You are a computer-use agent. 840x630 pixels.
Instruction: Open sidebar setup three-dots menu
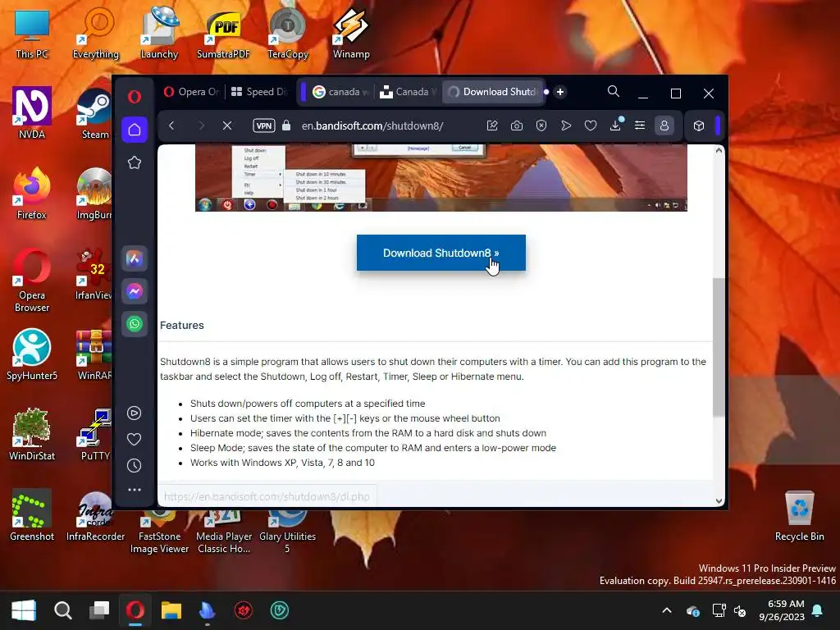tap(135, 490)
